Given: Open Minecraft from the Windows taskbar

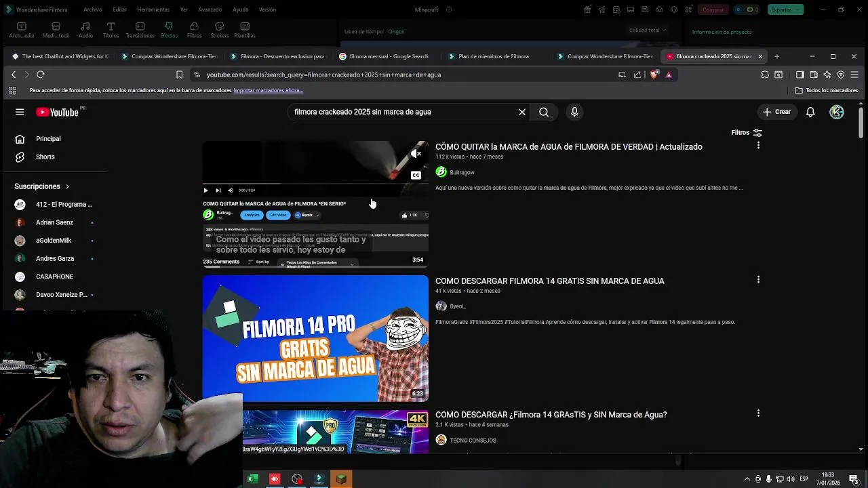Looking at the screenshot, I should click(x=341, y=479).
